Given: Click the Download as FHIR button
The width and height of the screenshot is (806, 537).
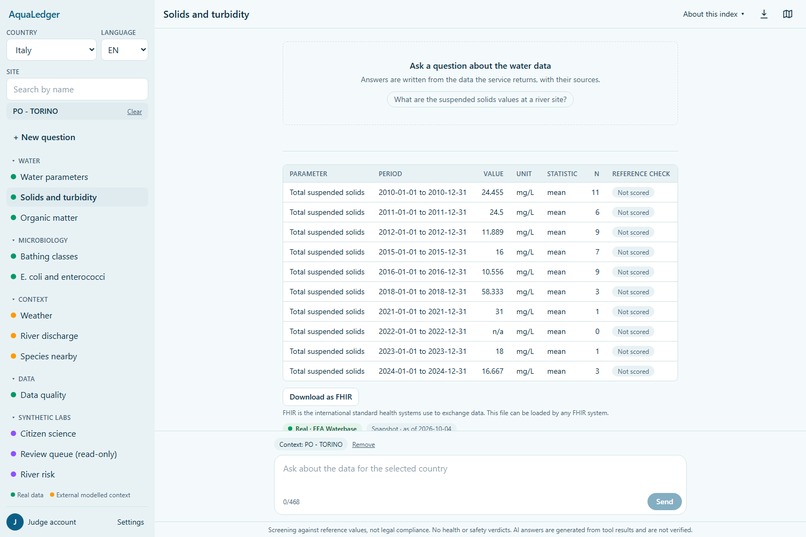Looking at the screenshot, I should coord(320,397).
